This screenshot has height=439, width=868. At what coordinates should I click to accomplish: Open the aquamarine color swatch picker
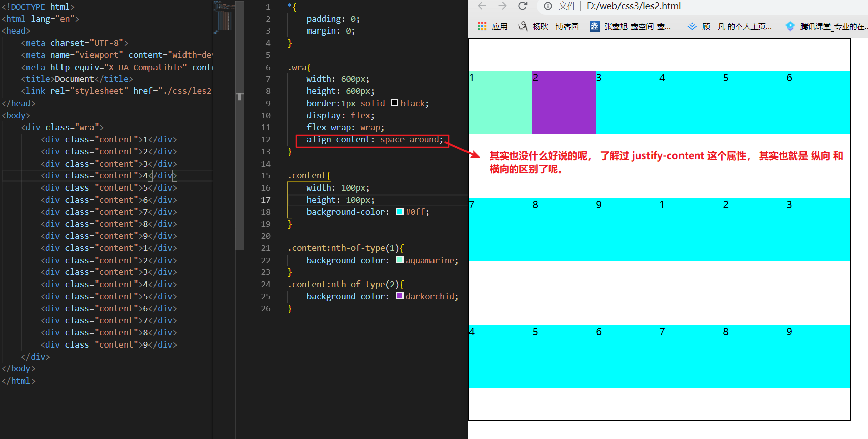pos(400,260)
